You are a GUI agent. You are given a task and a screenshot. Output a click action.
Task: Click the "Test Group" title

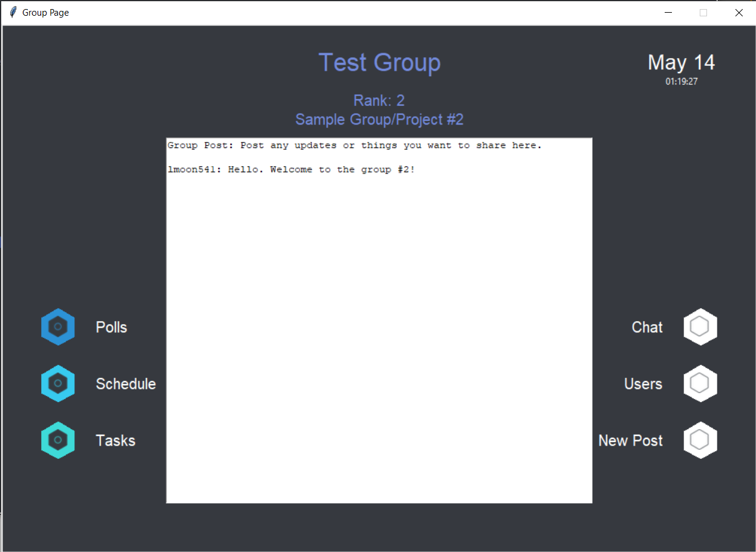pyautogui.click(x=379, y=63)
